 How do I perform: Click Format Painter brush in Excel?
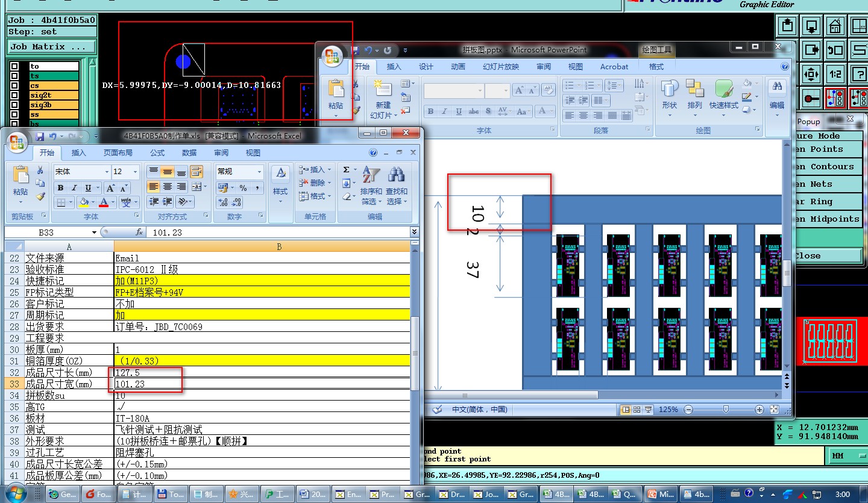click(40, 196)
